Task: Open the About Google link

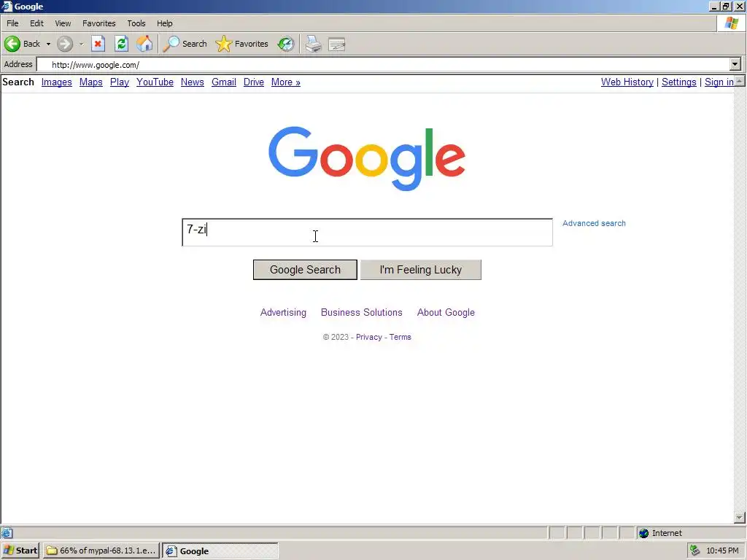Action: tap(446, 312)
